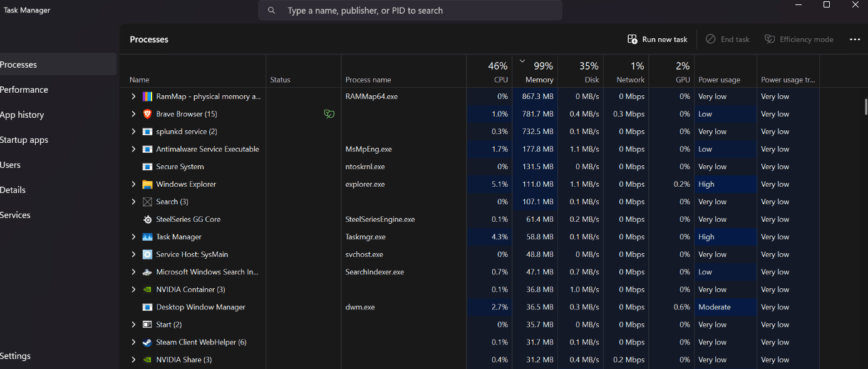Sort processes by the Name column

pyautogui.click(x=193, y=71)
